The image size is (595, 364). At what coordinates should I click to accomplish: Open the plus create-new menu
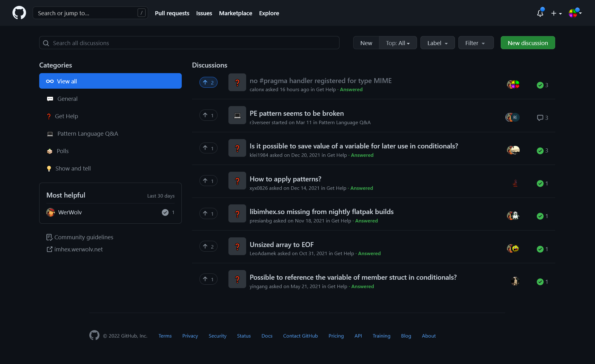click(x=556, y=13)
